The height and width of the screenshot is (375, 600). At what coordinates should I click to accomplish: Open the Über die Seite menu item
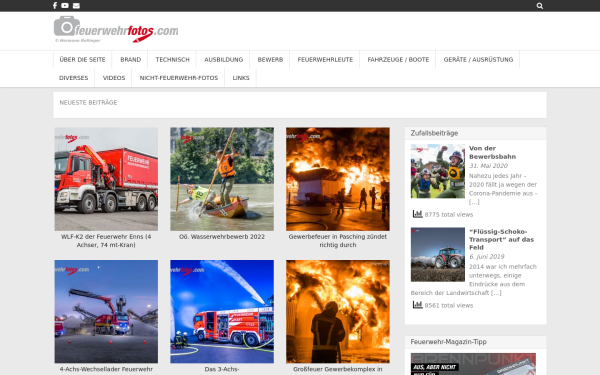point(82,60)
